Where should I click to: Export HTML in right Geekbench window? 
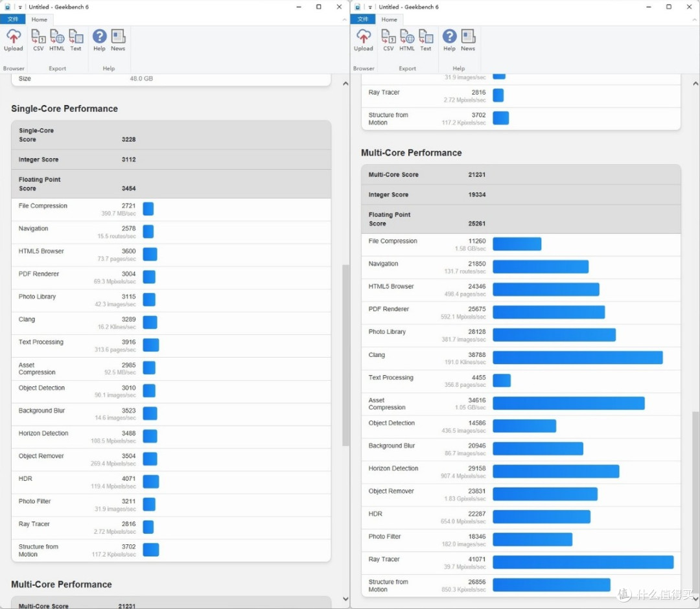(406, 40)
